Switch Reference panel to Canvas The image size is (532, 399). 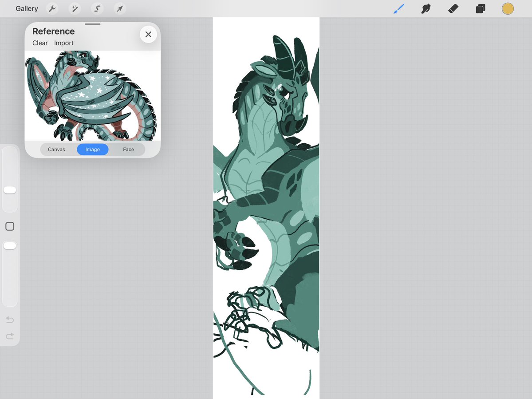[x=56, y=149]
